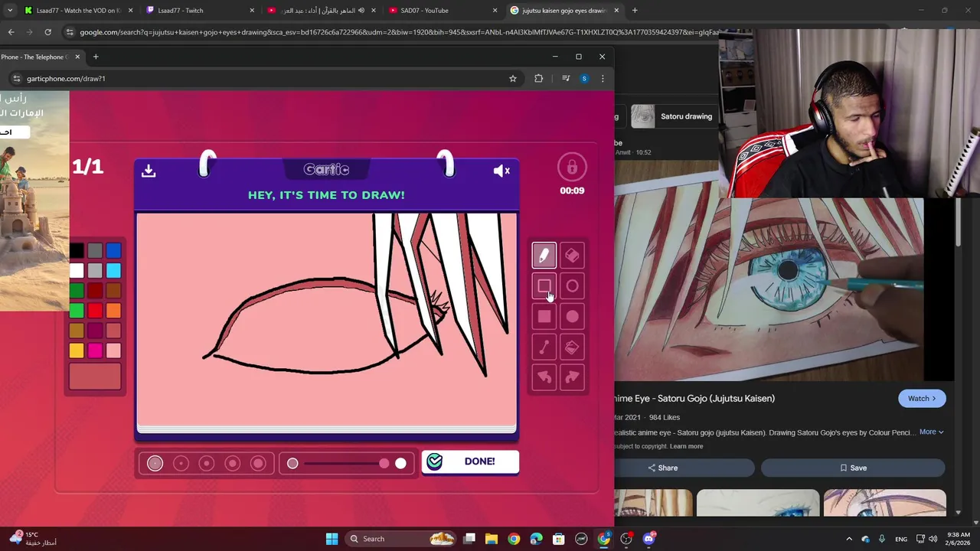
Task: Pick the magenta pink color swatch
Action: point(95,350)
